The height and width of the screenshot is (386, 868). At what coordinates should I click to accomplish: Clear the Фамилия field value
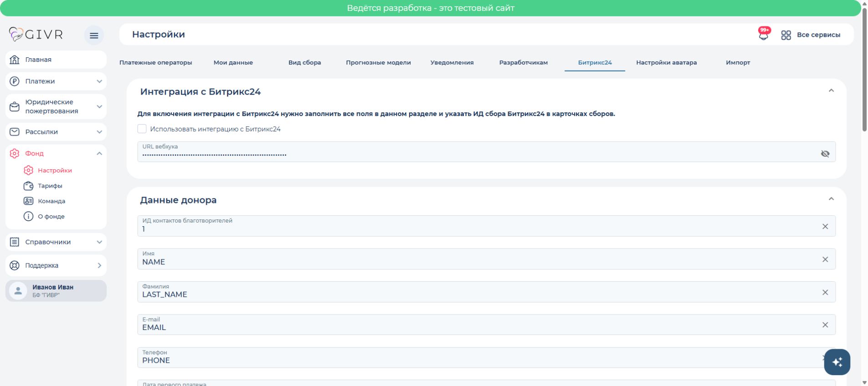pos(825,293)
